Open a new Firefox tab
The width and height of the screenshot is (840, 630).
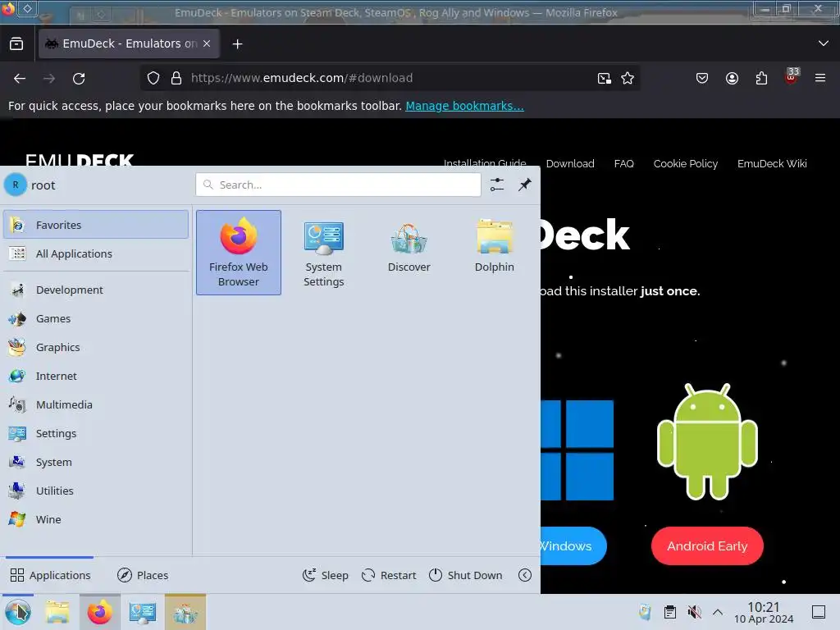pos(237,44)
